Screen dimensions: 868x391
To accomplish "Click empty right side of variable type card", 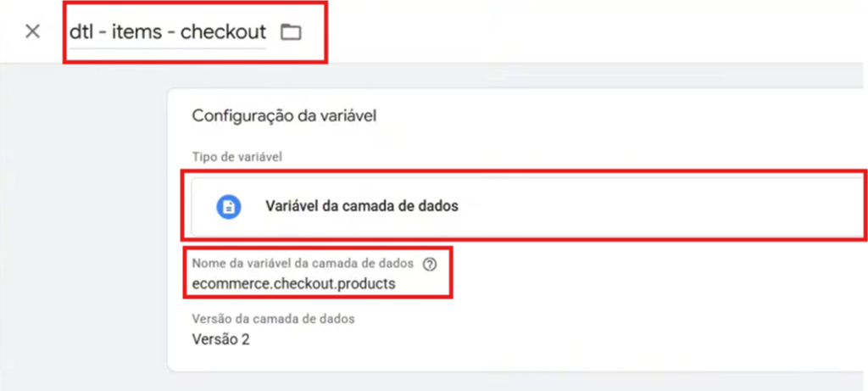I will 665,207.
